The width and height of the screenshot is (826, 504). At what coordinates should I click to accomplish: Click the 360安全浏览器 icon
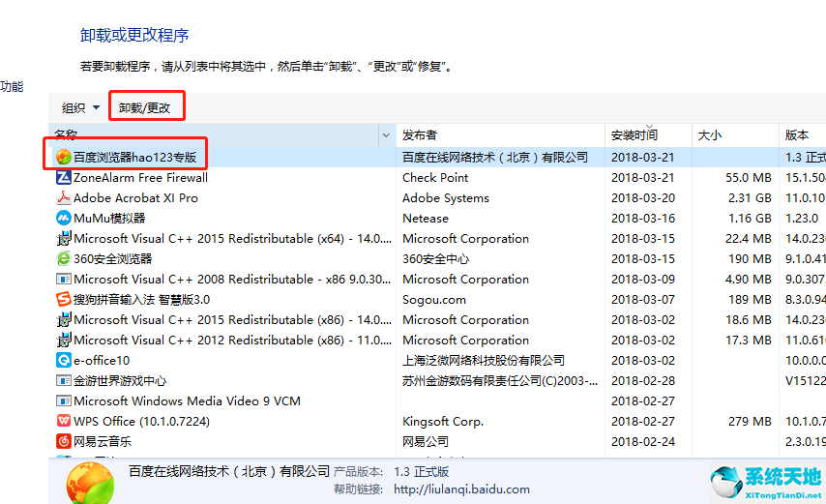(63, 258)
